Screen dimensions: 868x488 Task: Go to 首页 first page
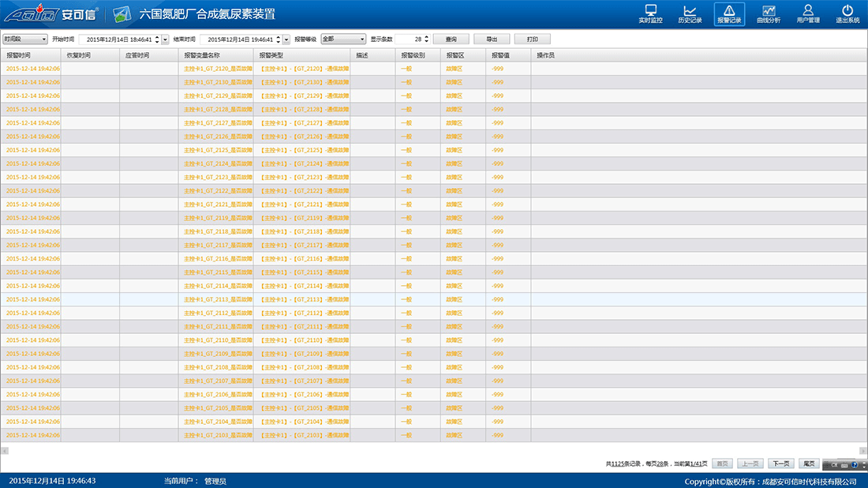coord(722,464)
